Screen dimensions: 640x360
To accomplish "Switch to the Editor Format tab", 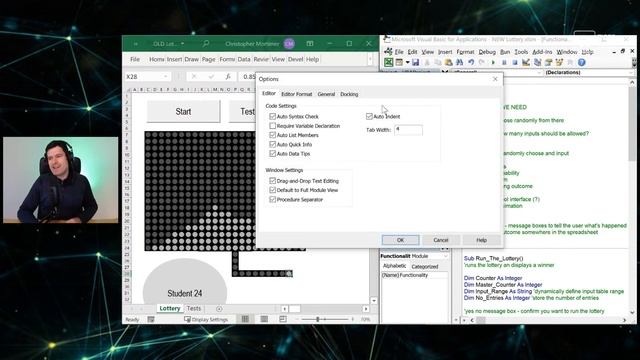I will 296,94.
